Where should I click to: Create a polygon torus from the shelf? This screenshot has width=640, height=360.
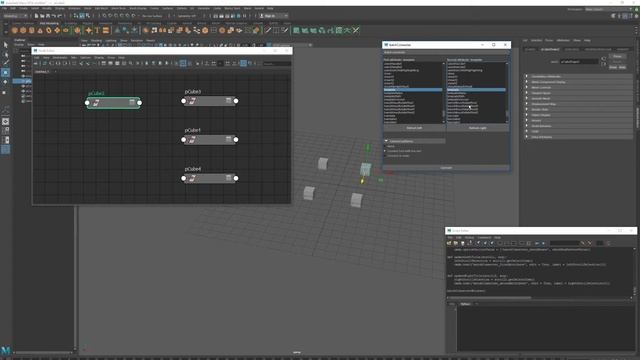point(49,30)
